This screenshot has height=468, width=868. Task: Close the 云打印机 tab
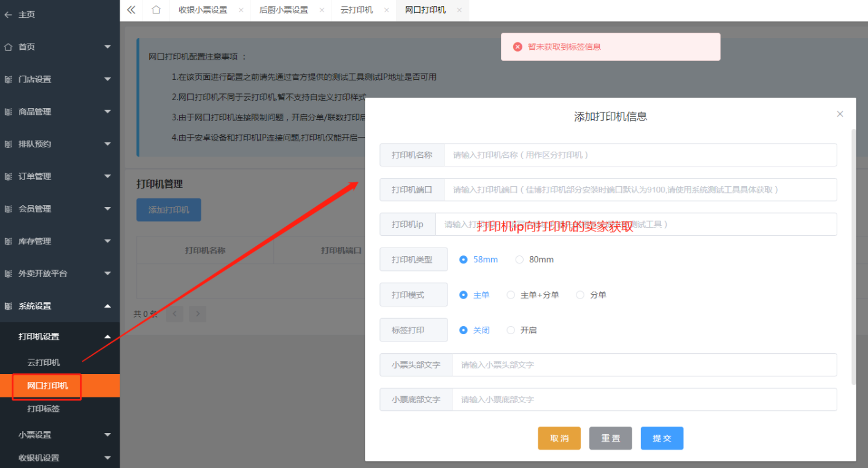coord(386,10)
